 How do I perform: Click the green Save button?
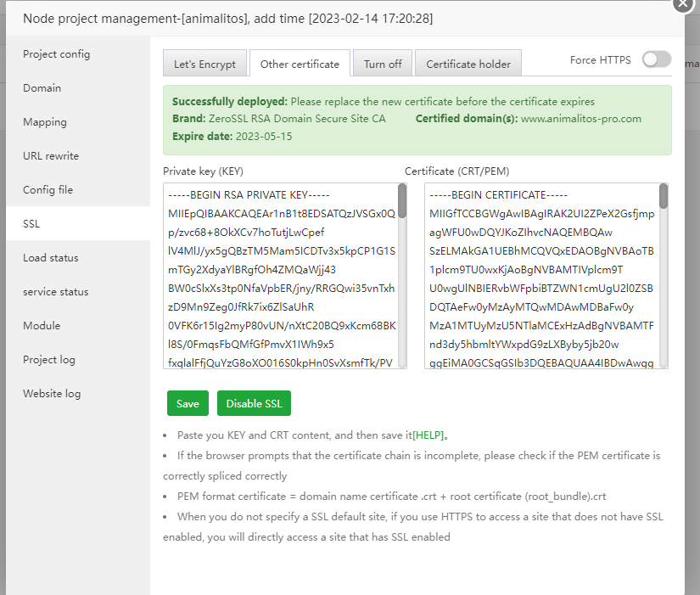[188, 404]
